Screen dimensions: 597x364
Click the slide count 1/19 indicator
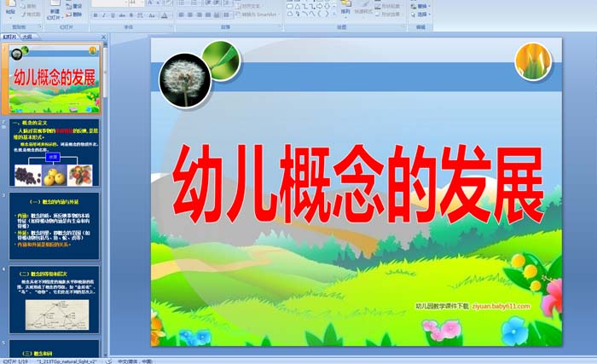coord(15,361)
